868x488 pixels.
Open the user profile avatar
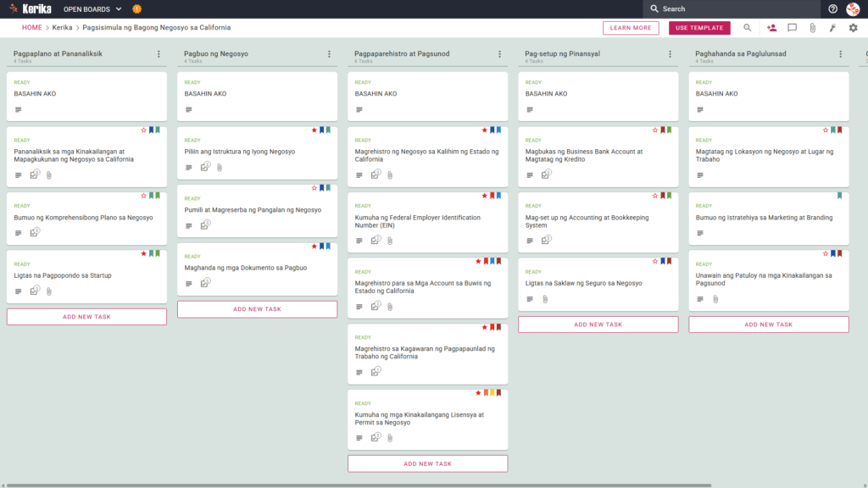pos(853,8)
